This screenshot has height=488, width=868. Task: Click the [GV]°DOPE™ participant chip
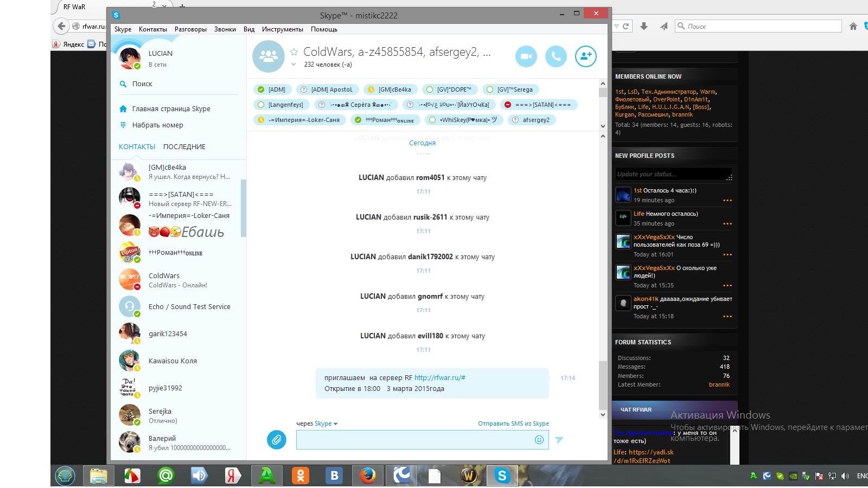coord(450,89)
